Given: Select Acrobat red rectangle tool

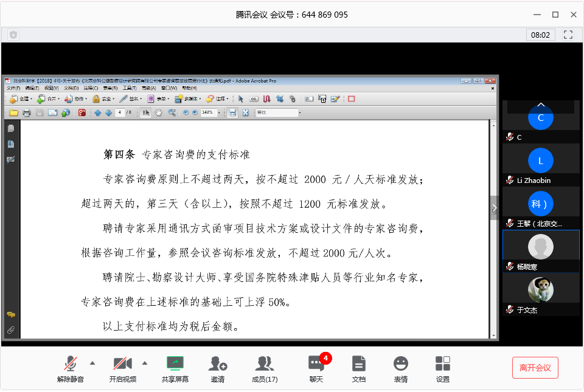Looking at the screenshot, I should click(x=351, y=99).
